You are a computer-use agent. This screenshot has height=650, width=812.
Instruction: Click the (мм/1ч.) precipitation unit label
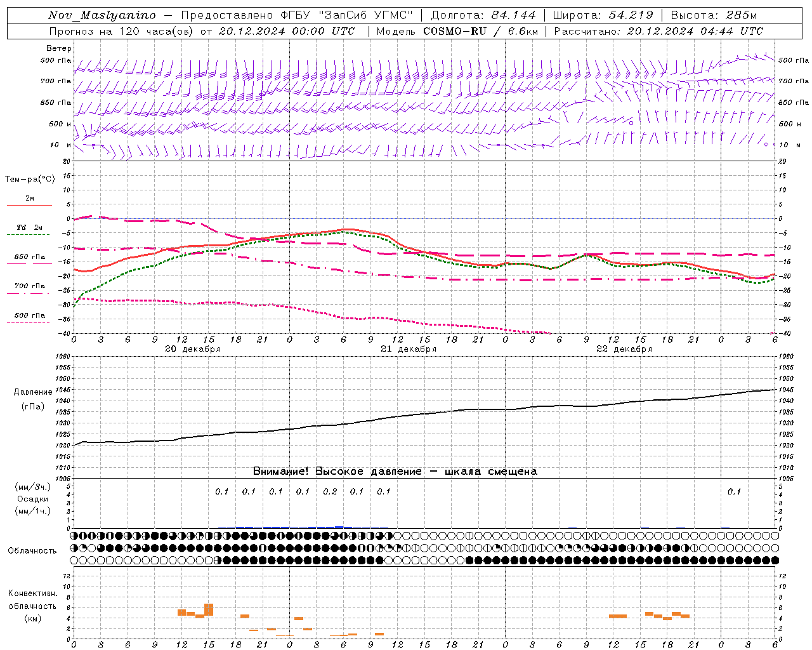click(32, 511)
